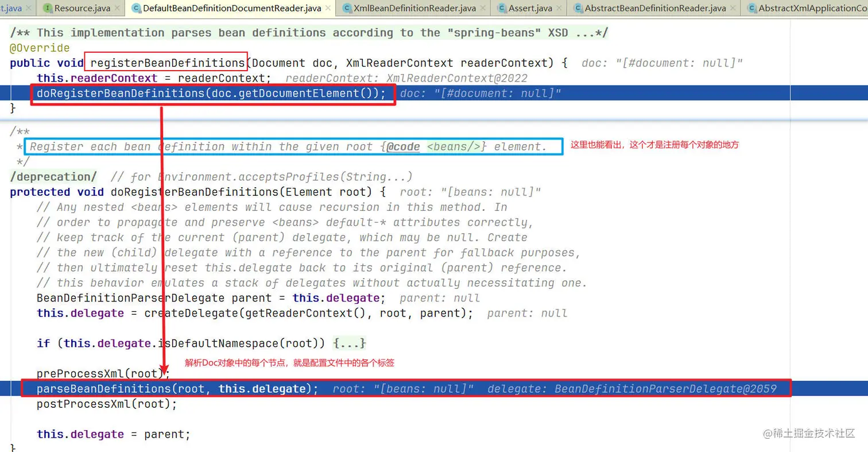Click the comment line starting 'then ultimately reset'
Image resolution: width=868 pixels, height=452 pixels.
(x=302, y=268)
